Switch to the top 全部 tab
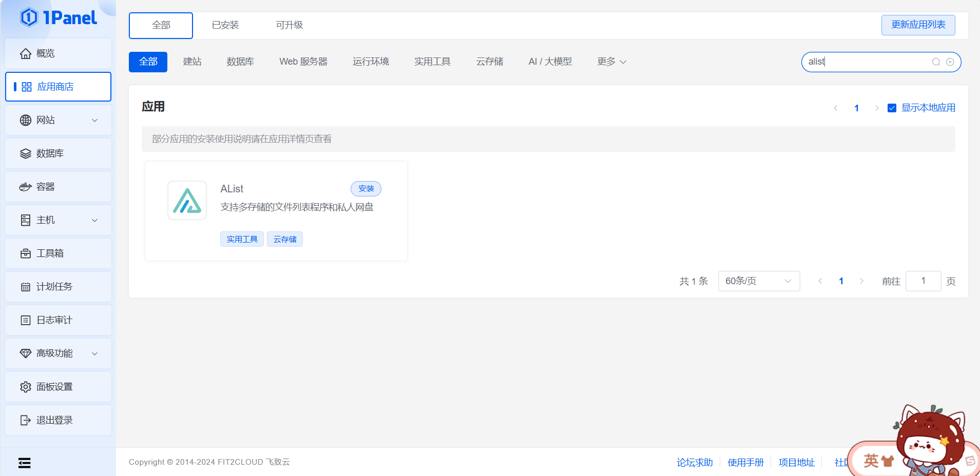The width and height of the screenshot is (980, 476). coord(161,26)
